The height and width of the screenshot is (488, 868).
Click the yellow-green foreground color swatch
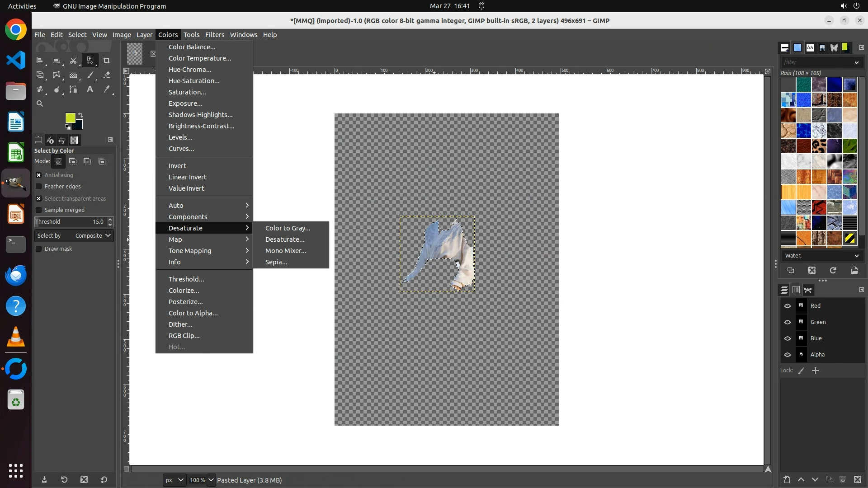(x=70, y=117)
